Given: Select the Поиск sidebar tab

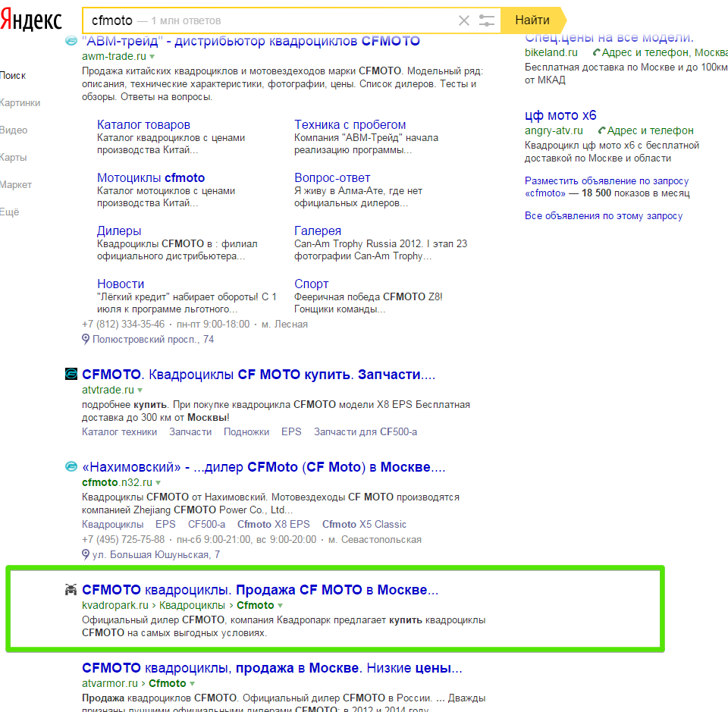Looking at the screenshot, I should coord(13,76).
